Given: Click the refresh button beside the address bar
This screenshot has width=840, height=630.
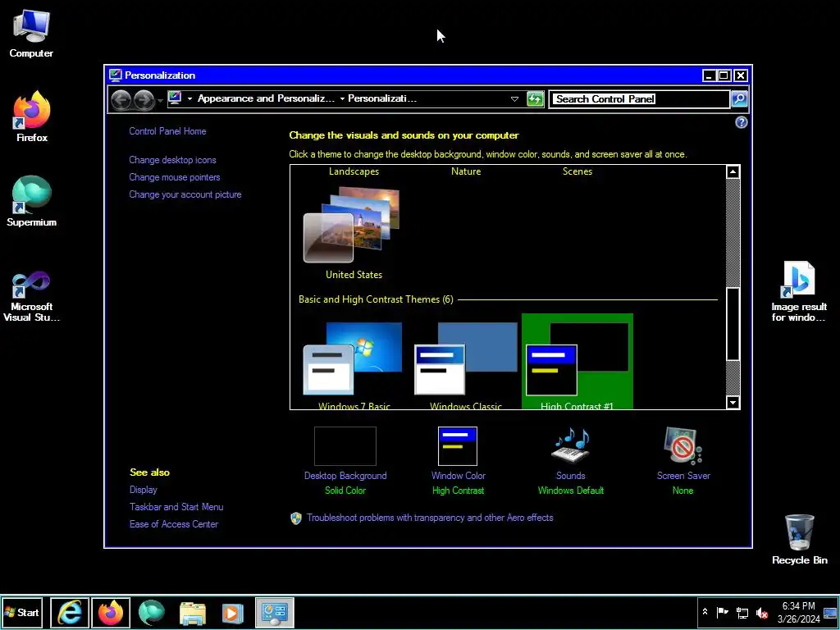Looking at the screenshot, I should coord(535,98).
